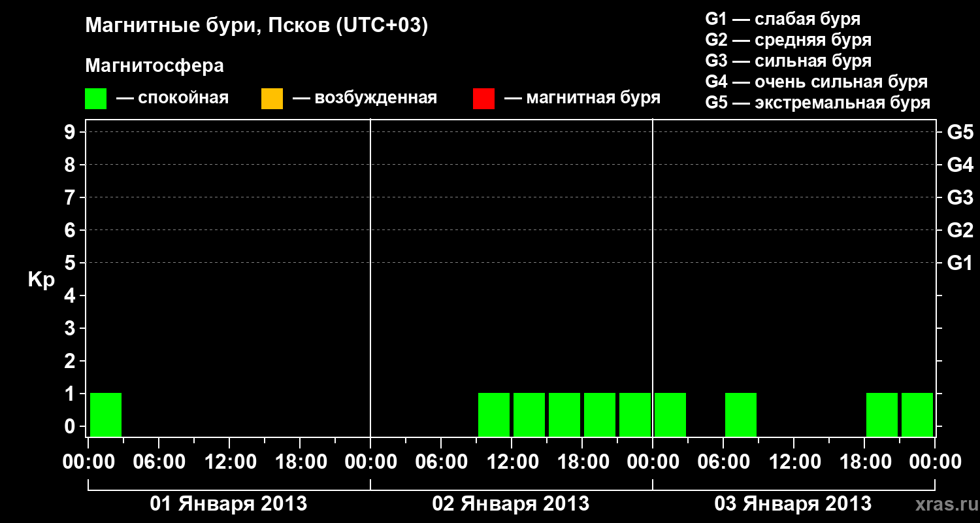980x523 pixels.
Task: Click the right-axis 'G4' tick label
Action: pyautogui.click(x=960, y=165)
